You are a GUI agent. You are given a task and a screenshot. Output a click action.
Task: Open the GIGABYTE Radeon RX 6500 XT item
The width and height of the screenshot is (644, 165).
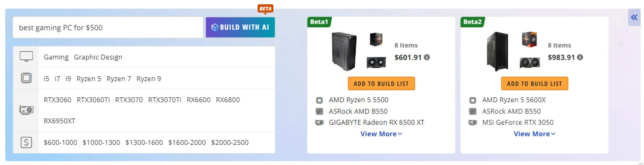[376, 122]
